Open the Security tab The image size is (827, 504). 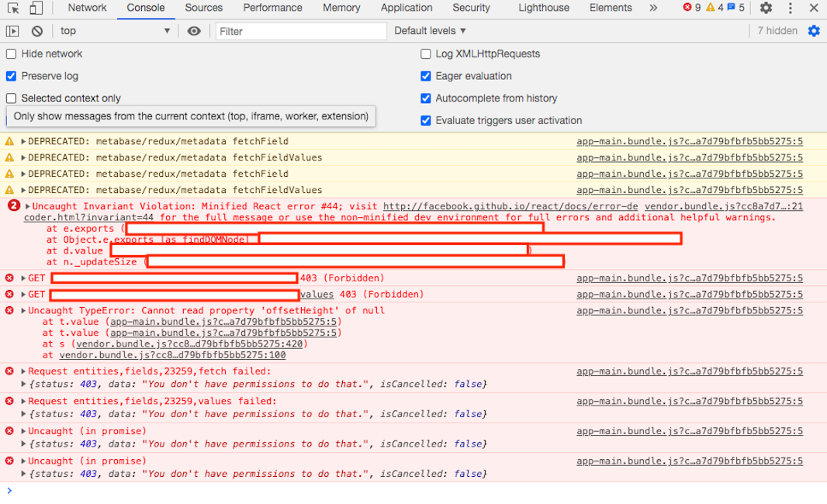point(471,8)
